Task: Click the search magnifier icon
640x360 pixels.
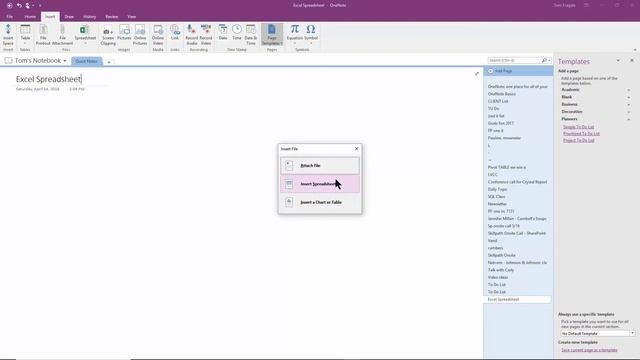Action: tap(544, 60)
